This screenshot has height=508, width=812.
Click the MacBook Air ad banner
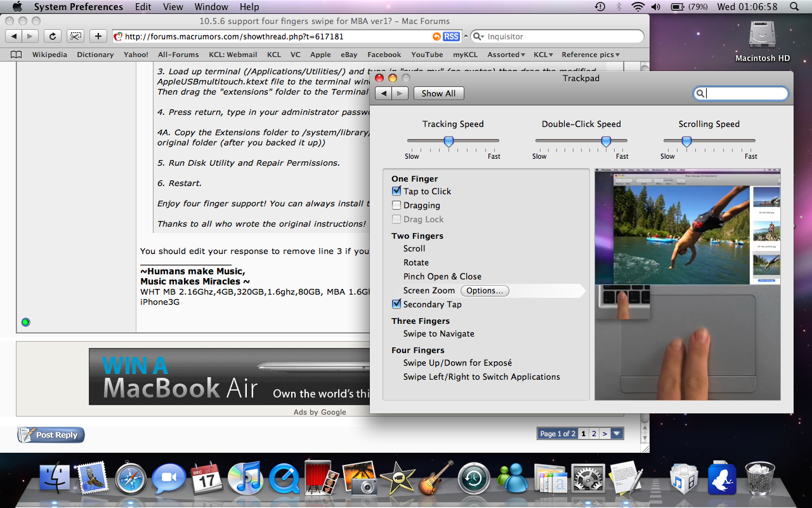[x=229, y=377]
